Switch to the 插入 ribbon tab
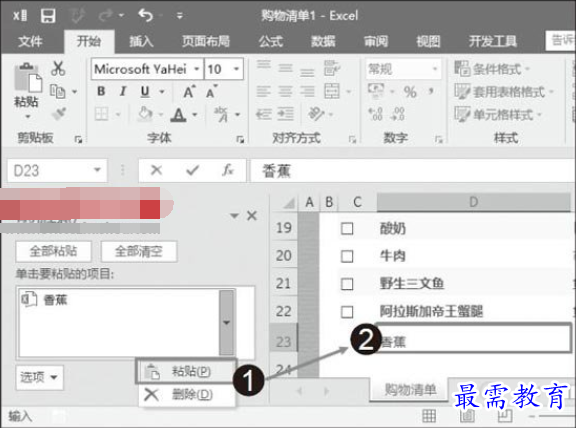This screenshot has height=428, width=576. click(141, 41)
